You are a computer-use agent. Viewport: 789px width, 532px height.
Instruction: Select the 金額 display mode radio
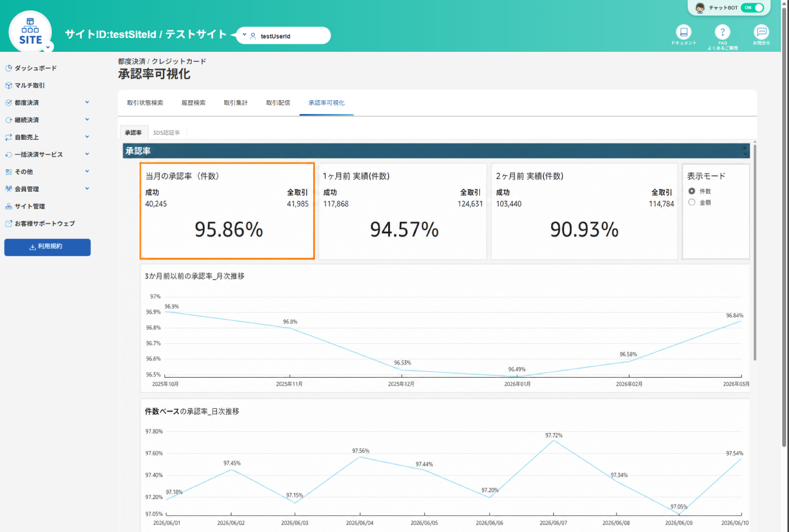(x=692, y=202)
